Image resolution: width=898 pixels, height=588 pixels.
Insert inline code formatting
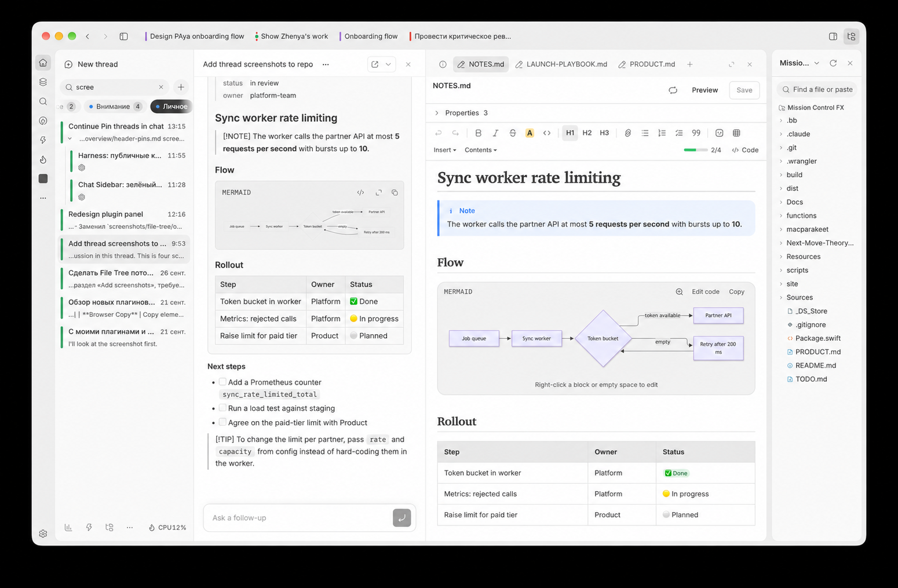click(x=547, y=133)
